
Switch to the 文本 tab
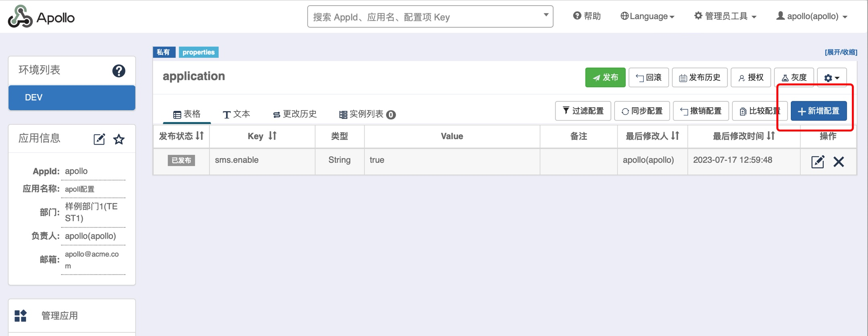[x=236, y=114]
